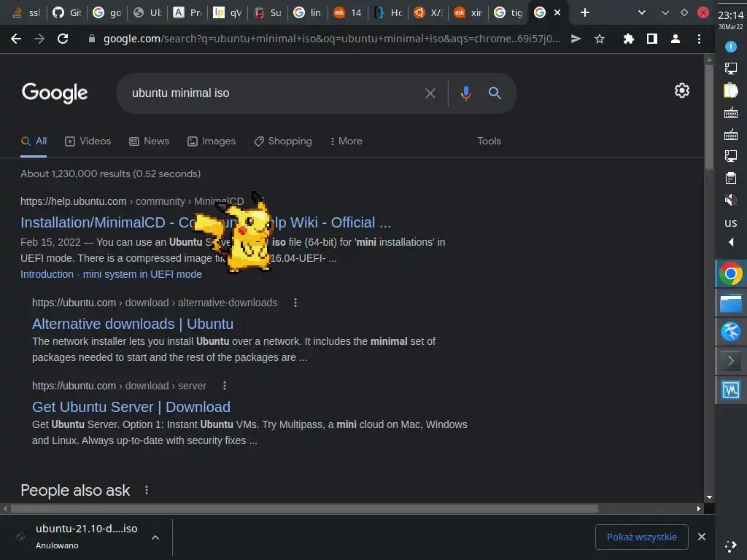Image resolution: width=747 pixels, height=560 pixels.
Task: Open the Chrome extensions puzzle icon
Action: pyautogui.click(x=628, y=39)
